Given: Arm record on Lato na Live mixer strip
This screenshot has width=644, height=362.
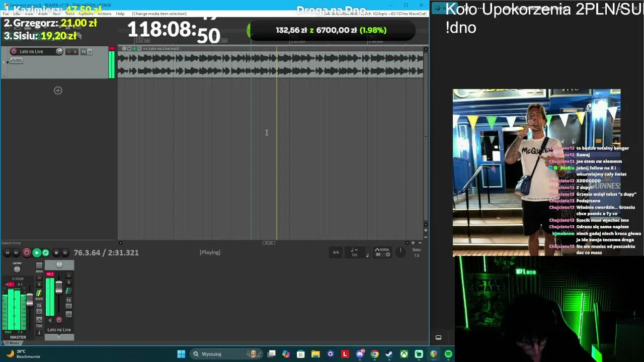Looking at the screenshot, I should pyautogui.click(x=59, y=320).
